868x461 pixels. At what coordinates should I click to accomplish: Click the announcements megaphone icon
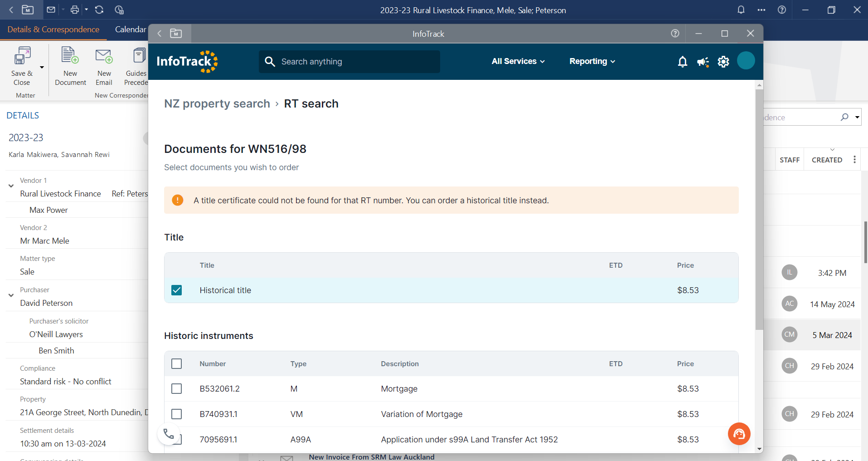703,62
